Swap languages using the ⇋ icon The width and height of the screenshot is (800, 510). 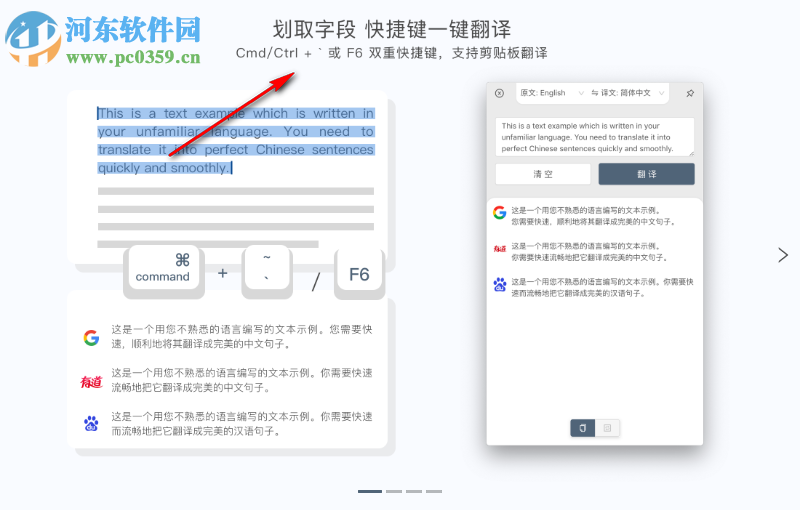[x=594, y=93]
